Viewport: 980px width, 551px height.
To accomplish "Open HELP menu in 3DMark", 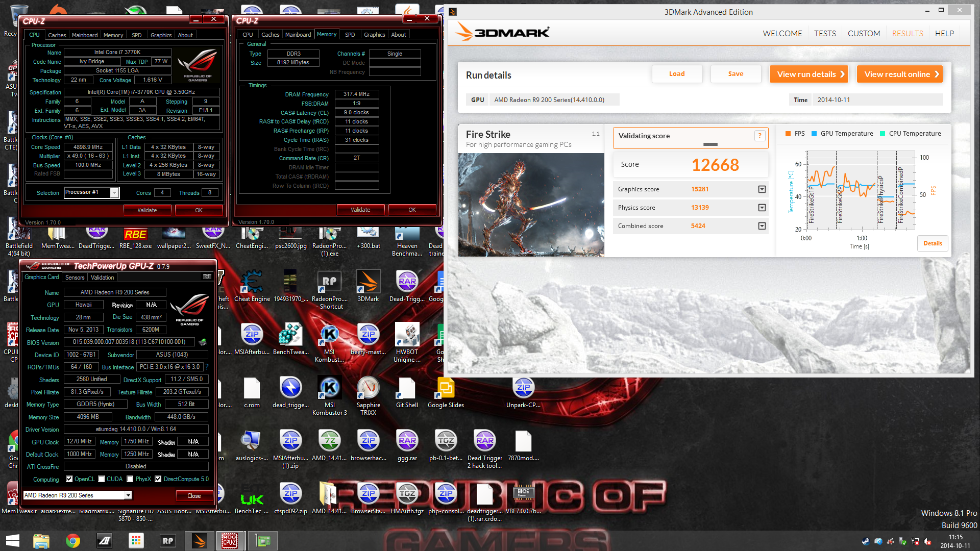I will coord(944,34).
